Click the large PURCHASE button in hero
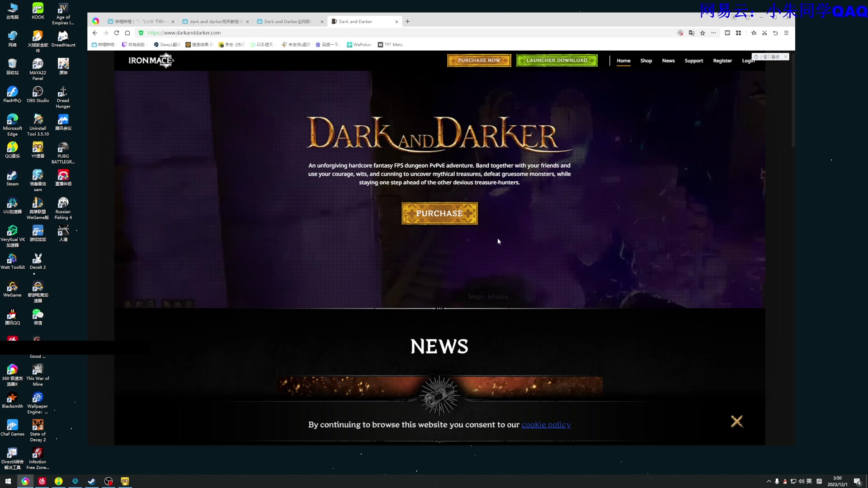 pyautogui.click(x=439, y=213)
